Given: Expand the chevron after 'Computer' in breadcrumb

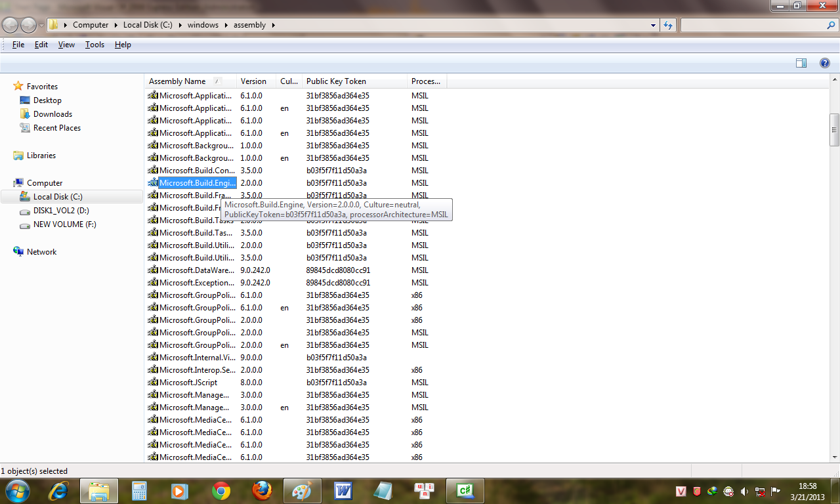Looking at the screenshot, I should pos(116,25).
